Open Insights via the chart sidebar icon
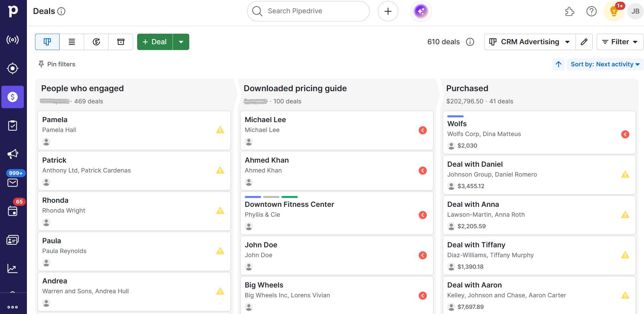The height and width of the screenshot is (314, 644). tap(13, 268)
